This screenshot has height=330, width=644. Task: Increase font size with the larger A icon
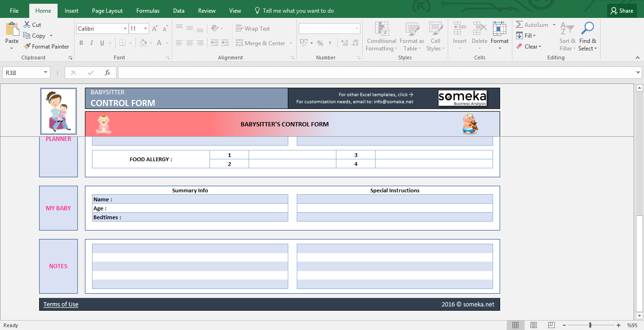click(155, 29)
